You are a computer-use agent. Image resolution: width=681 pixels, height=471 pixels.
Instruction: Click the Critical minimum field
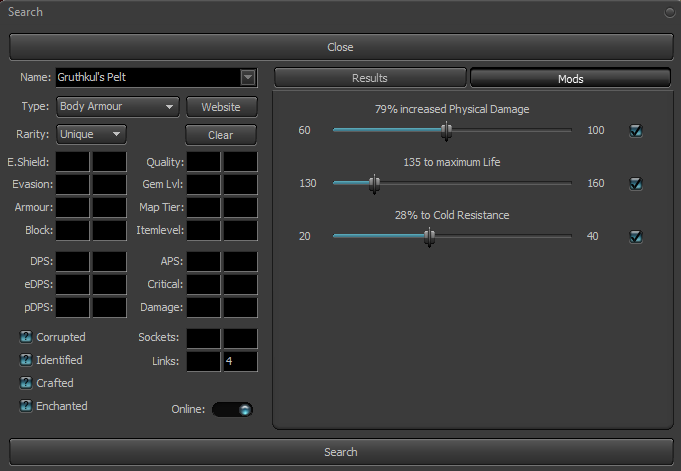pyautogui.click(x=204, y=285)
